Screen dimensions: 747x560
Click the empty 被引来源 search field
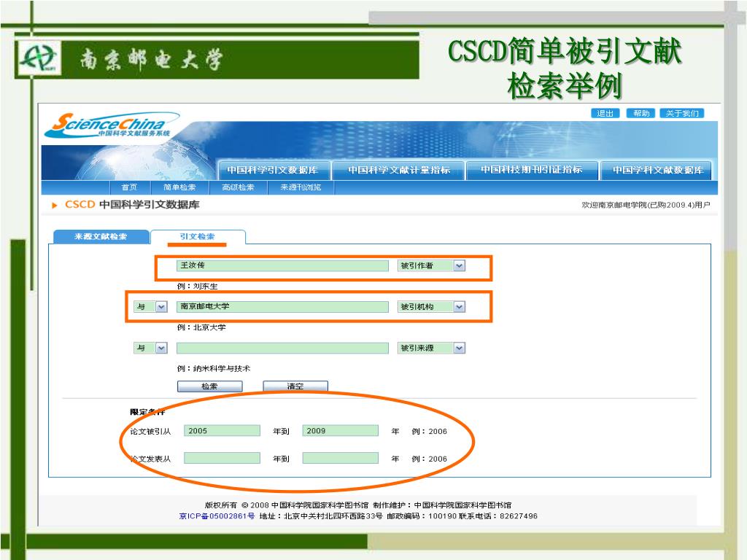[x=282, y=348]
